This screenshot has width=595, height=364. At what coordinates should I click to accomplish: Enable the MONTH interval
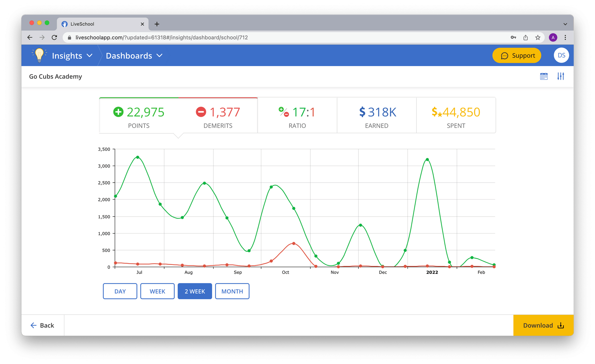click(x=232, y=291)
